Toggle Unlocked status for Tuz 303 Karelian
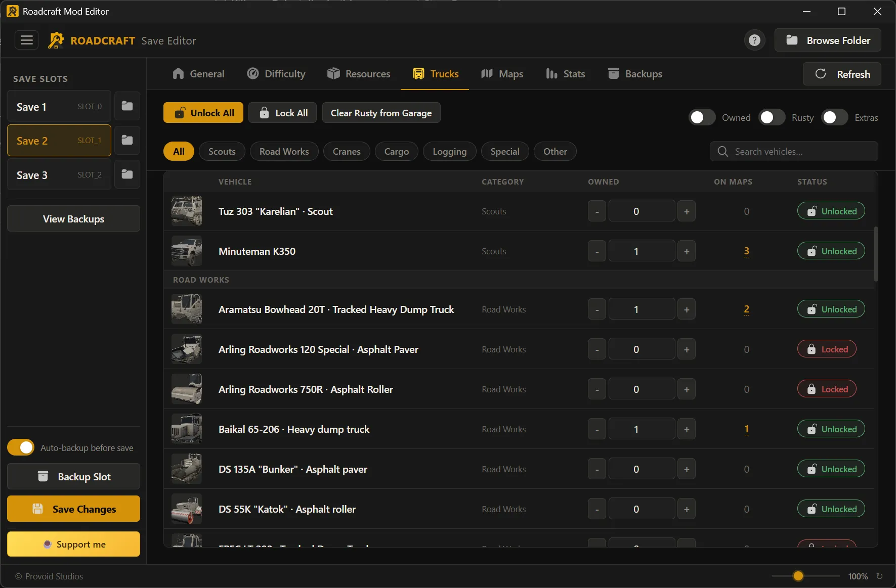This screenshot has height=588, width=896. point(831,211)
